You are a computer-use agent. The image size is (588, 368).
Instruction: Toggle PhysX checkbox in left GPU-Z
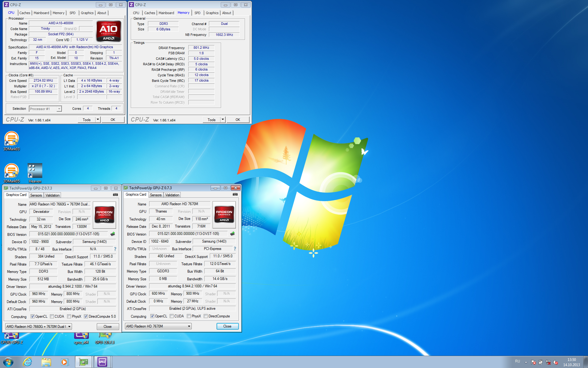(x=69, y=316)
